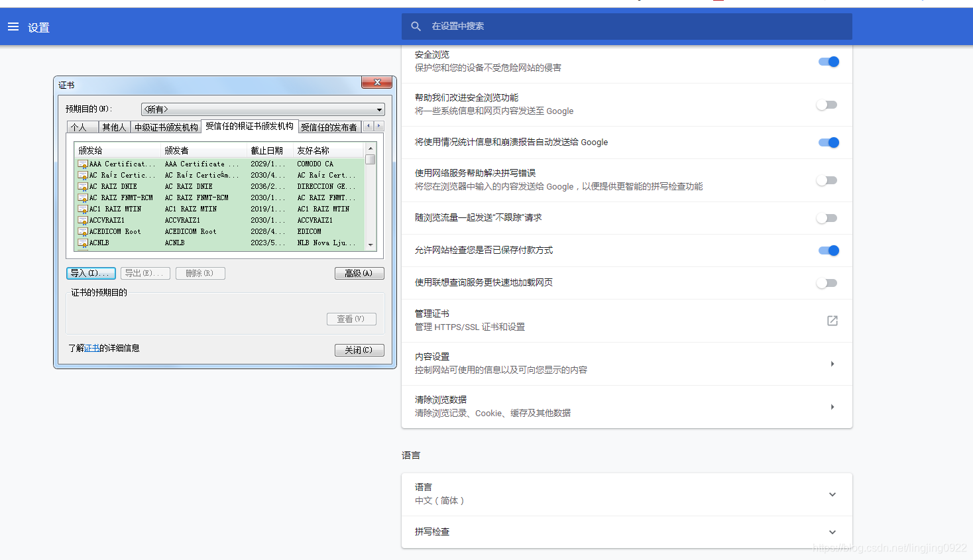The height and width of the screenshot is (560, 973).
Task: Click certificate icon of AC RAIZ DNIE row
Action: pyautogui.click(x=83, y=186)
